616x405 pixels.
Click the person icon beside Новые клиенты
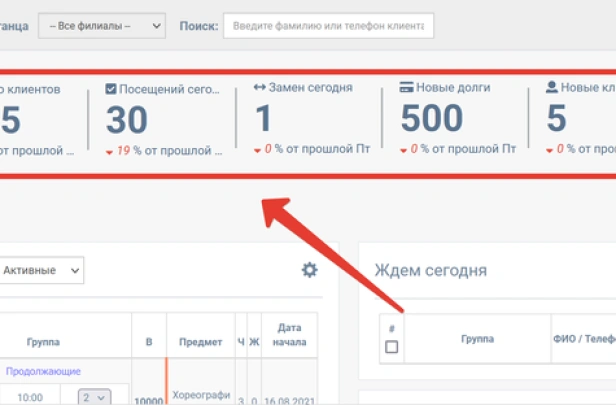[551, 88]
